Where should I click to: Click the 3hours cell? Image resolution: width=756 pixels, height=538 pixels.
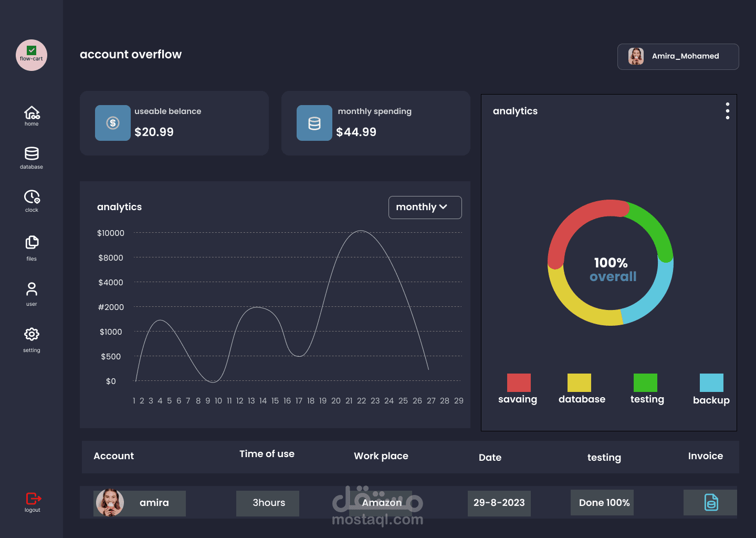[x=268, y=503]
